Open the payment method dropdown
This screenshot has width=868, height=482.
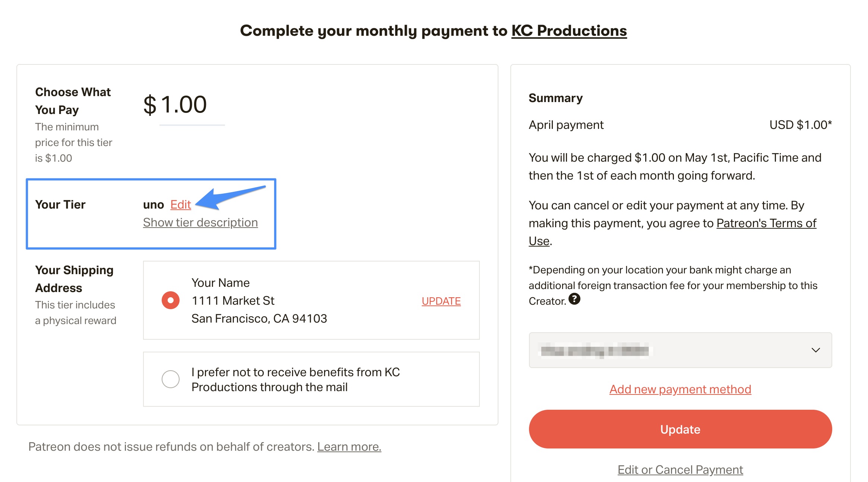click(680, 350)
